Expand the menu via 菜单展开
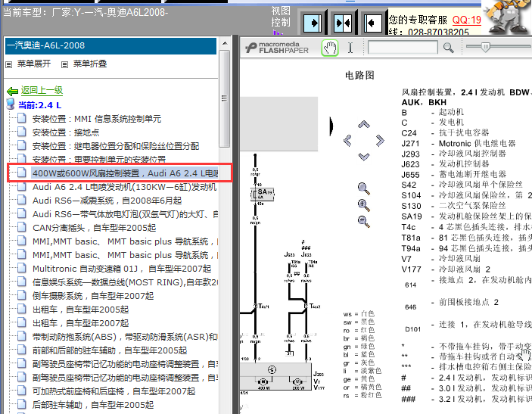 [34, 64]
